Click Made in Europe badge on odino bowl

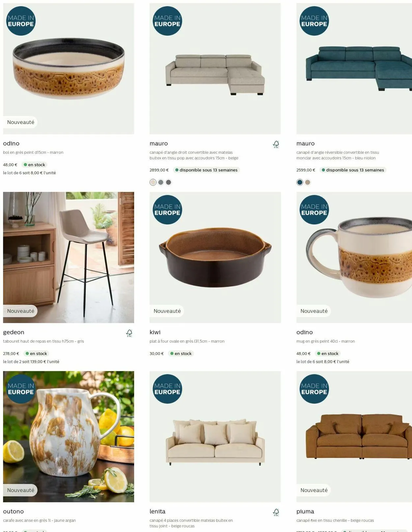[x=21, y=21]
